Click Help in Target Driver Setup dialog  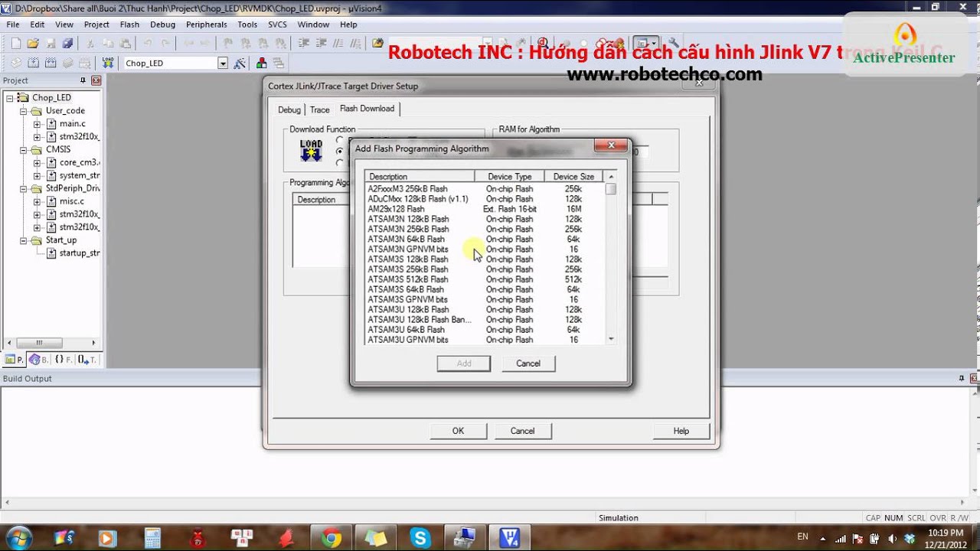681,431
